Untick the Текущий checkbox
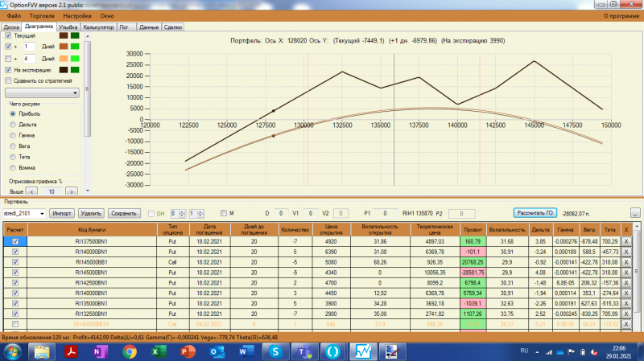 click(8, 35)
